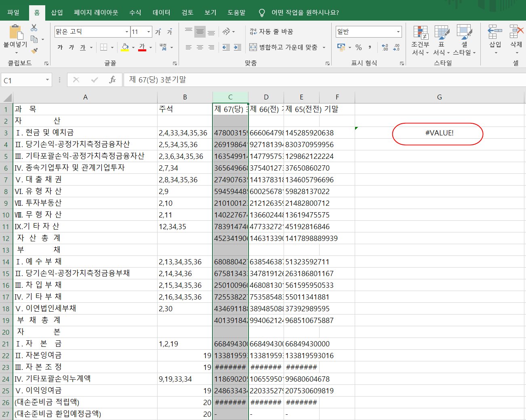Viewport: 526px width, 420px height.
Task: Select column A header
Action: [85, 97]
